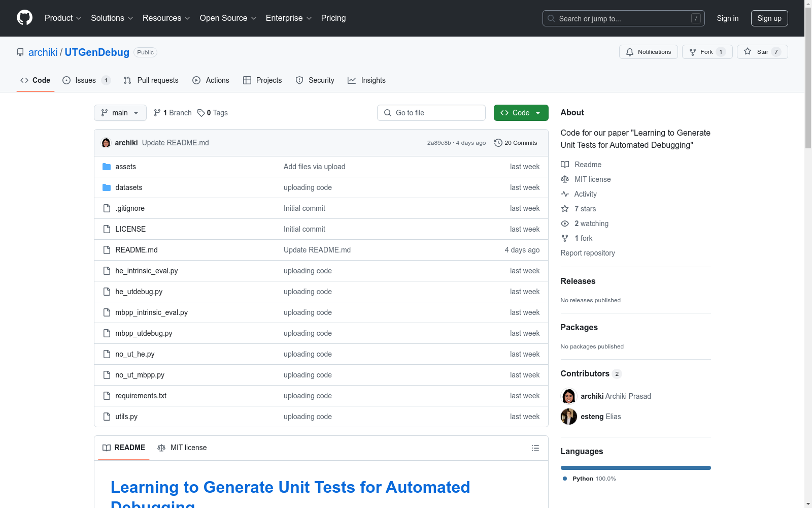Click the file icon beside LICENSE
The width and height of the screenshot is (812, 508).
pos(107,229)
